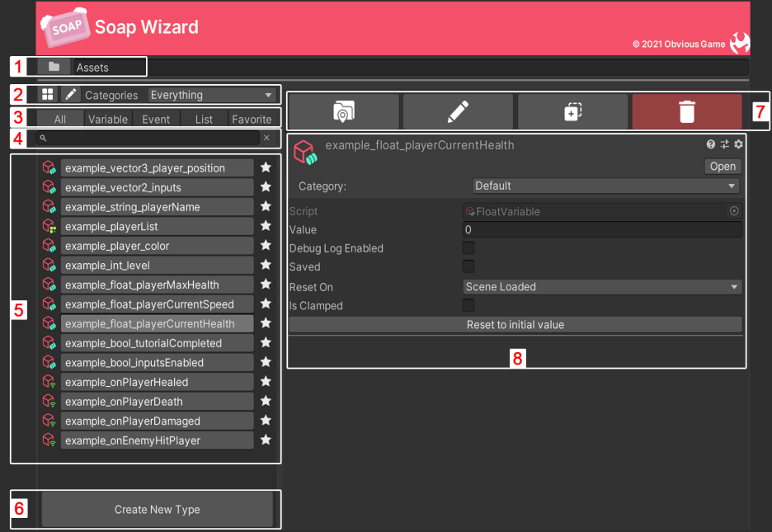772x532 pixels.
Task: Toggle favorite star for example_float_playerCurrentHealth
Action: (x=266, y=322)
